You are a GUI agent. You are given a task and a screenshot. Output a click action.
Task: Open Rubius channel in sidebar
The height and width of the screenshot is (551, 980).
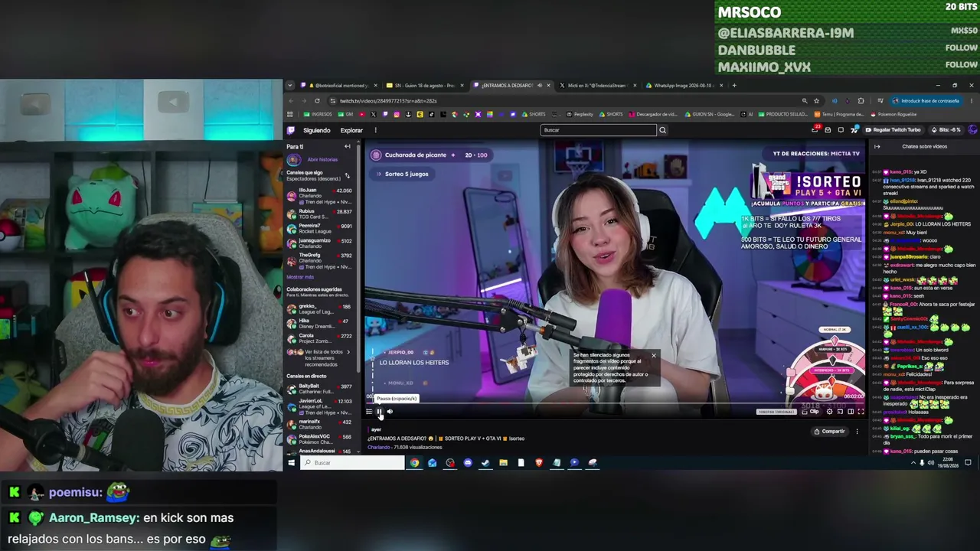319,215
